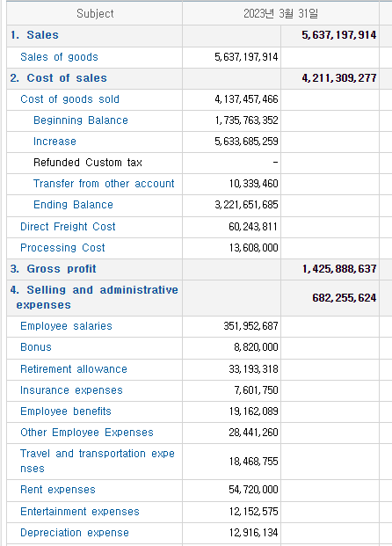Select gross profit total 1,425,888,637

(x=339, y=269)
